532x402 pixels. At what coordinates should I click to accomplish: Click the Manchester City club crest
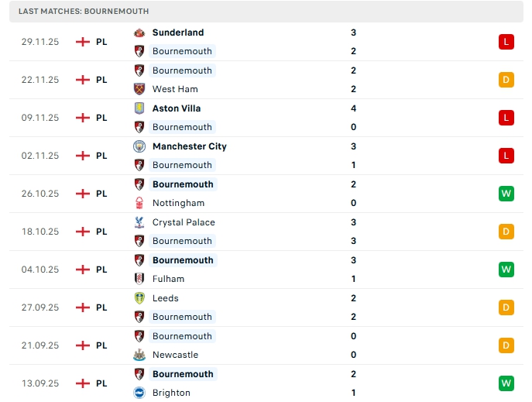coord(139,146)
